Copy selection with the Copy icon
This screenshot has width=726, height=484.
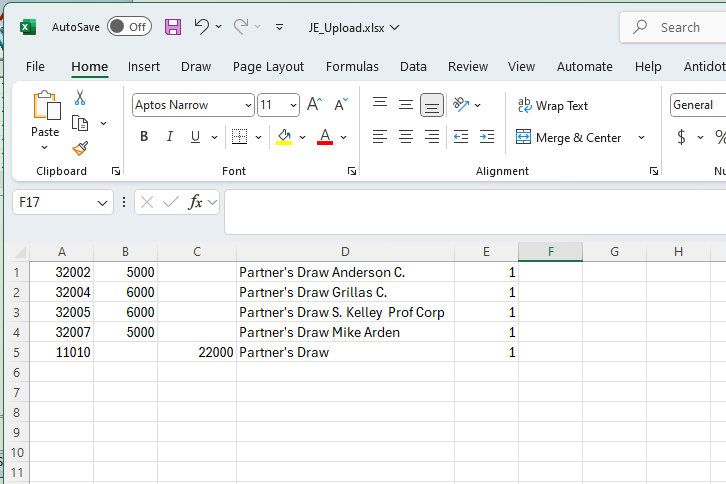click(80, 123)
